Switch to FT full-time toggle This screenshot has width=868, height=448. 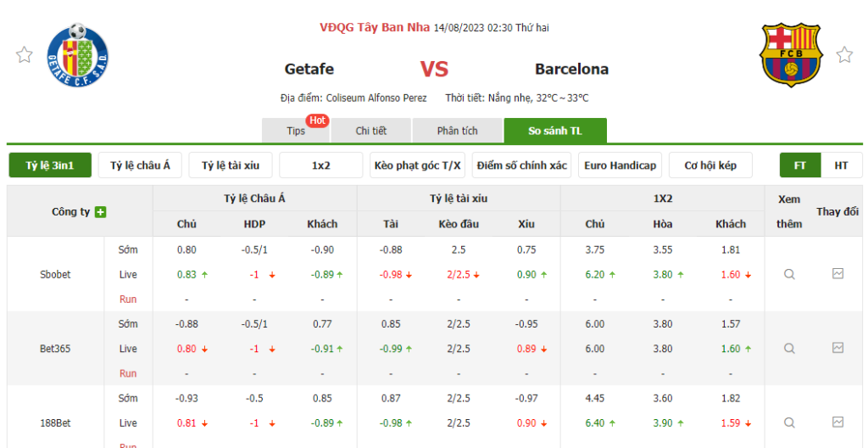pos(800,165)
